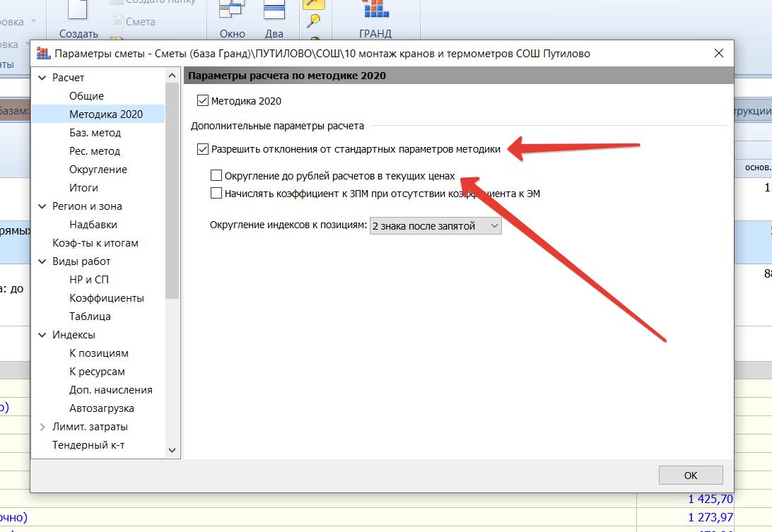Click Регион и зона label
Image resolution: width=772 pixels, height=532 pixels.
click(87, 206)
